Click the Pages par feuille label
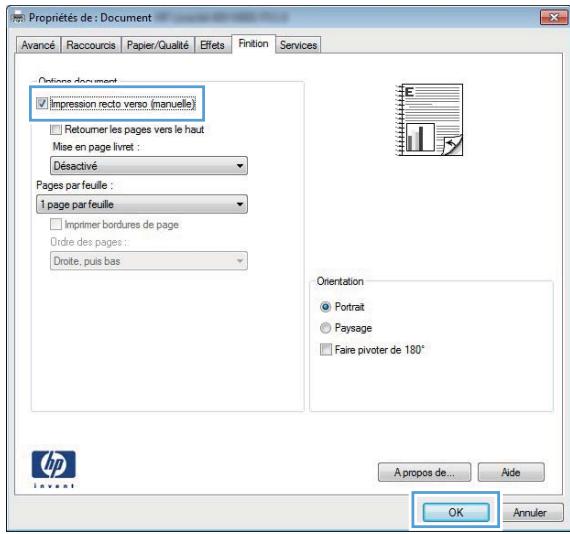The width and height of the screenshot is (570, 534). pyautogui.click(x=75, y=185)
